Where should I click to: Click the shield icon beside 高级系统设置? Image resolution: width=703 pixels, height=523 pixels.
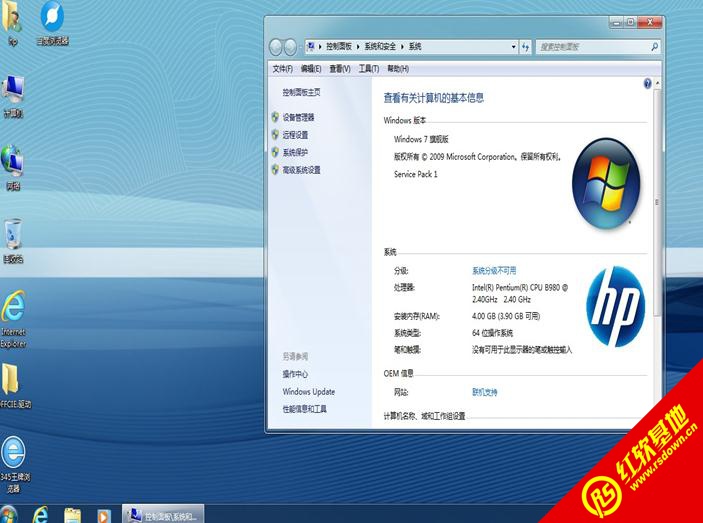pyautogui.click(x=275, y=169)
